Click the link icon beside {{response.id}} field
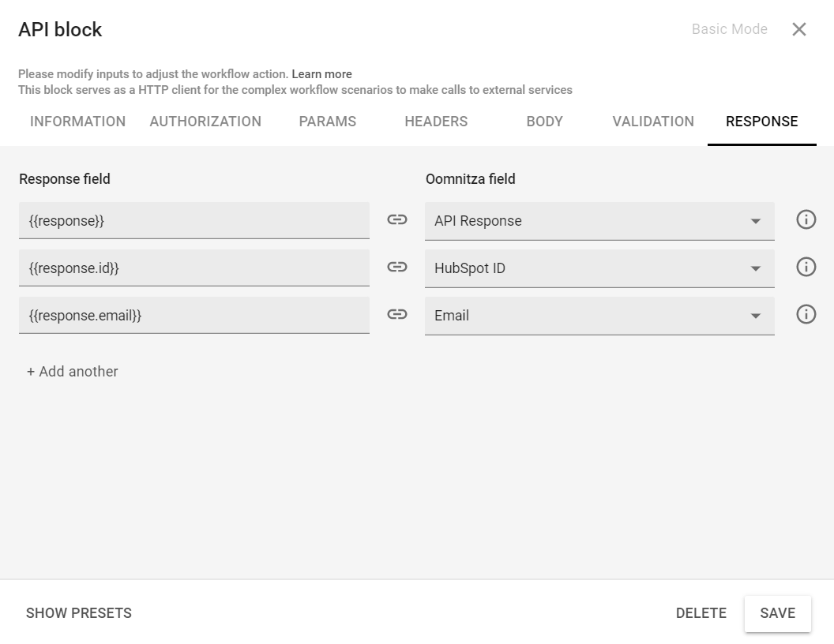This screenshot has width=834, height=644. [397, 267]
